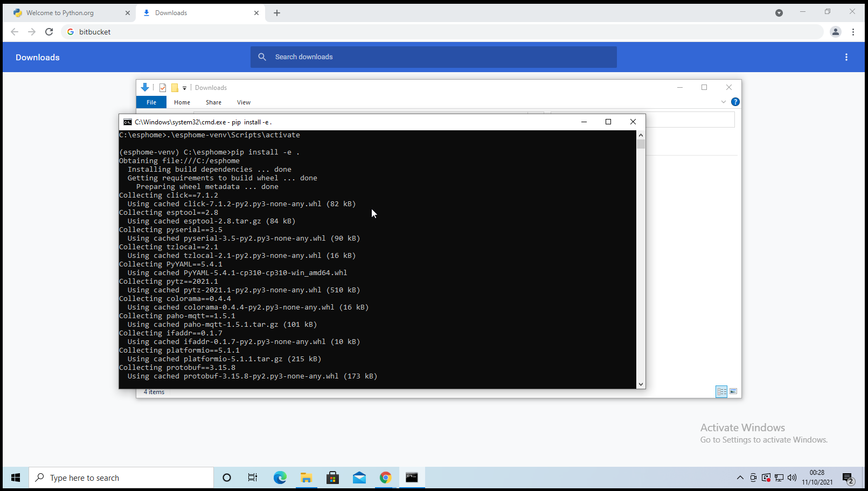Switch Explorer to large thumbnails view

point(733,391)
